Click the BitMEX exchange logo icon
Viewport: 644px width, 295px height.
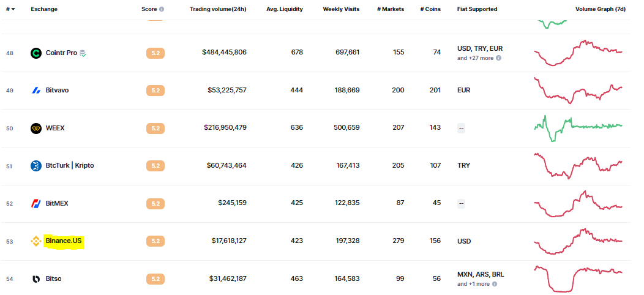click(x=36, y=204)
